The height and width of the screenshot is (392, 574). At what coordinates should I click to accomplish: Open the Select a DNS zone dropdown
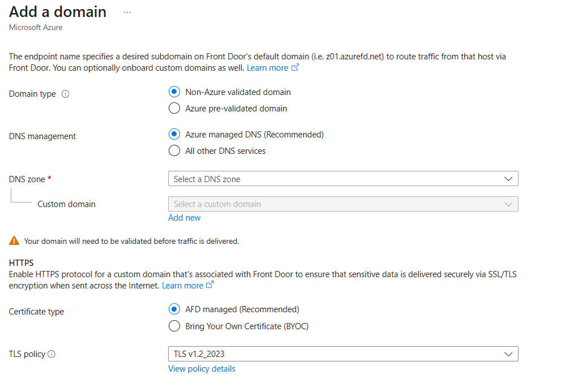(343, 179)
